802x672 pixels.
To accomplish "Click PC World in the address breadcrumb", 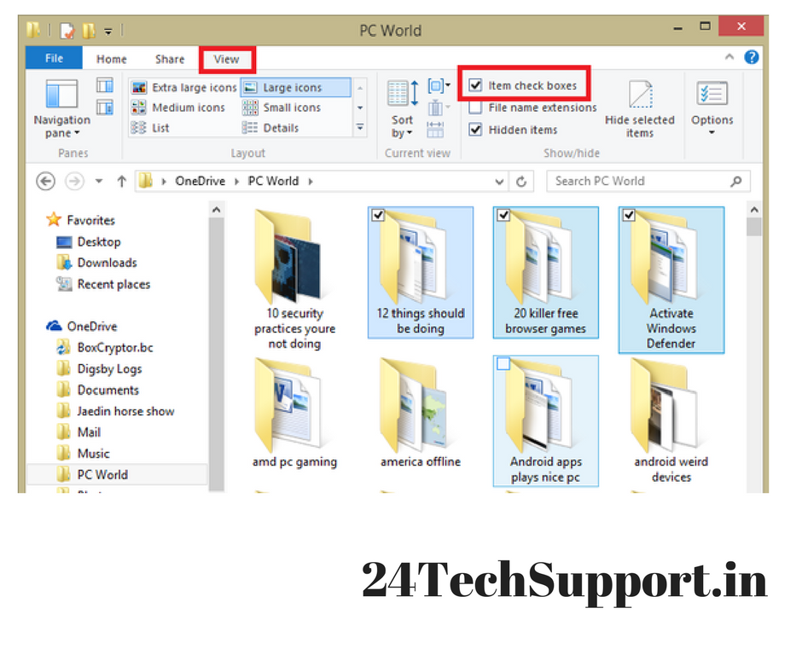I will 274,182.
